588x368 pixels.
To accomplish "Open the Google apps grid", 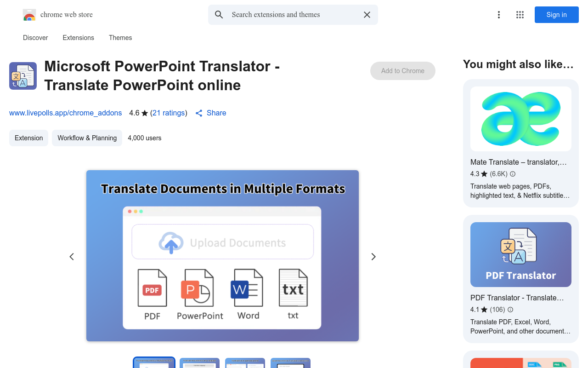I will click(x=520, y=15).
